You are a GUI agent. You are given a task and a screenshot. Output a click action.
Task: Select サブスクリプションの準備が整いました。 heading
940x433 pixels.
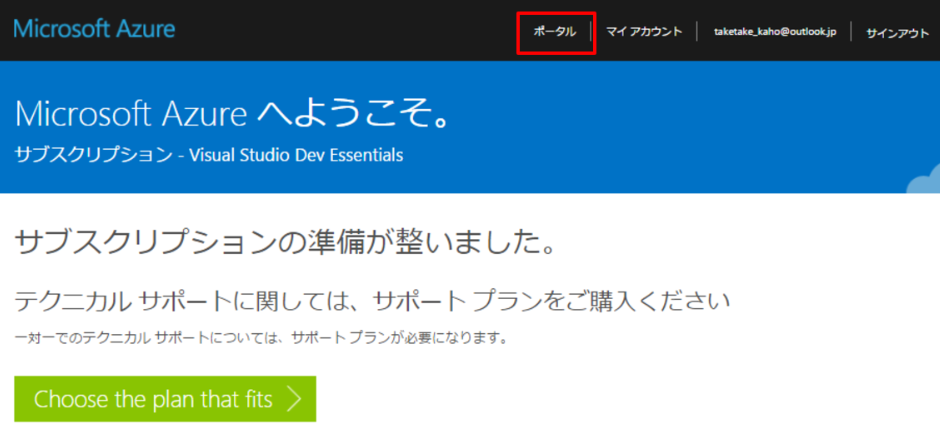(283, 243)
